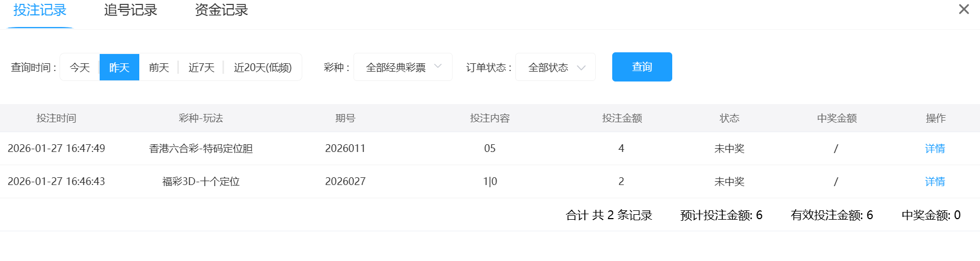Viewport: 980px width, 261px height.
Task: Select the 投注记录 tab
Action: click(40, 10)
